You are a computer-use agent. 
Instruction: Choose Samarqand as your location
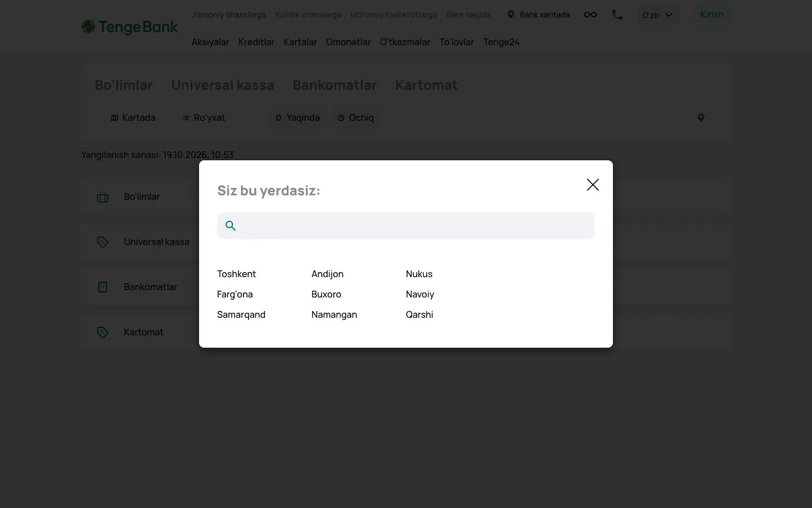click(241, 314)
